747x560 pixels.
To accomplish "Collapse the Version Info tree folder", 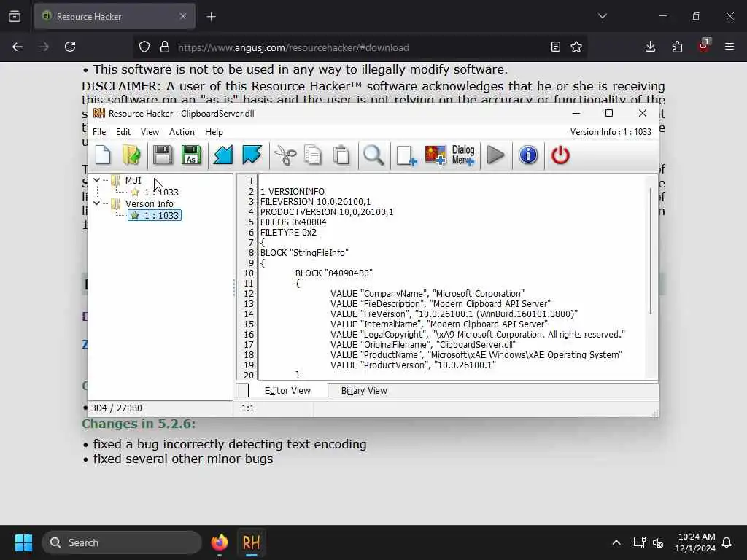I will pos(97,203).
